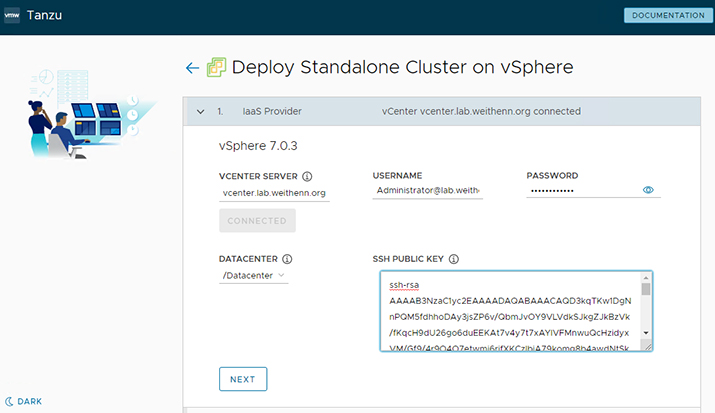
Task: Click SSH key scrollbar down arrow
Action: pyautogui.click(x=646, y=333)
